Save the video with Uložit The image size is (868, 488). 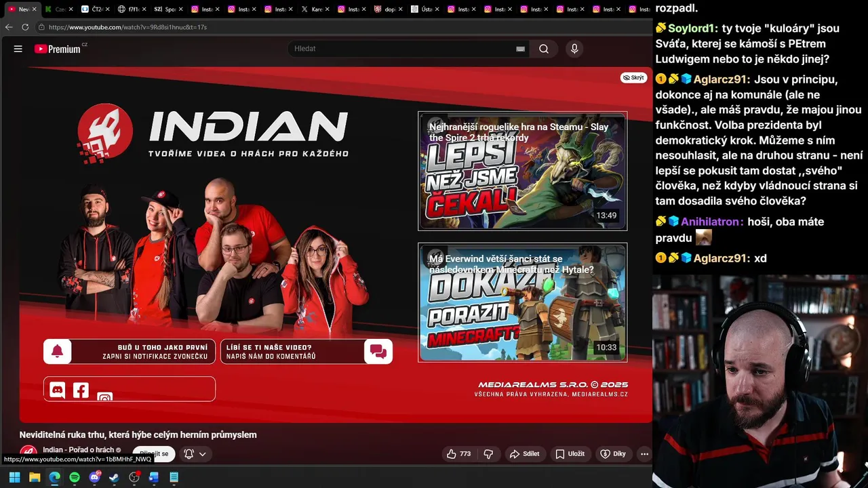coord(570,454)
